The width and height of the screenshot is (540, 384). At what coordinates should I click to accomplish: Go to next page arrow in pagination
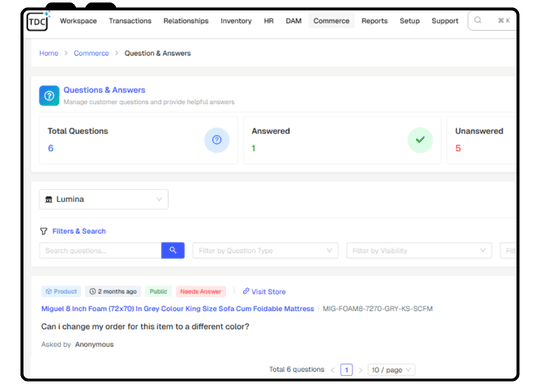point(361,370)
